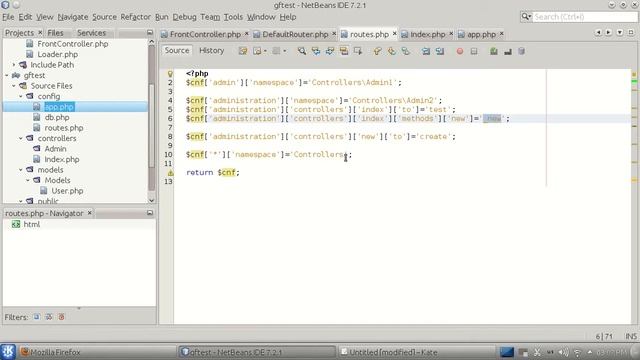The width and height of the screenshot is (640, 360).
Task: Collapse the Source Files node
Action: (x=14, y=86)
